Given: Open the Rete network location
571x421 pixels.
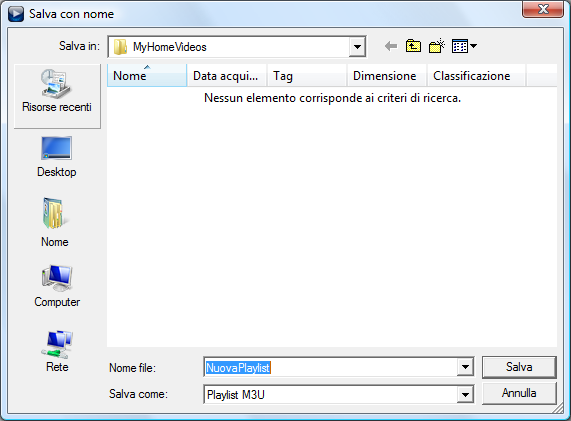Looking at the screenshot, I should [57, 351].
